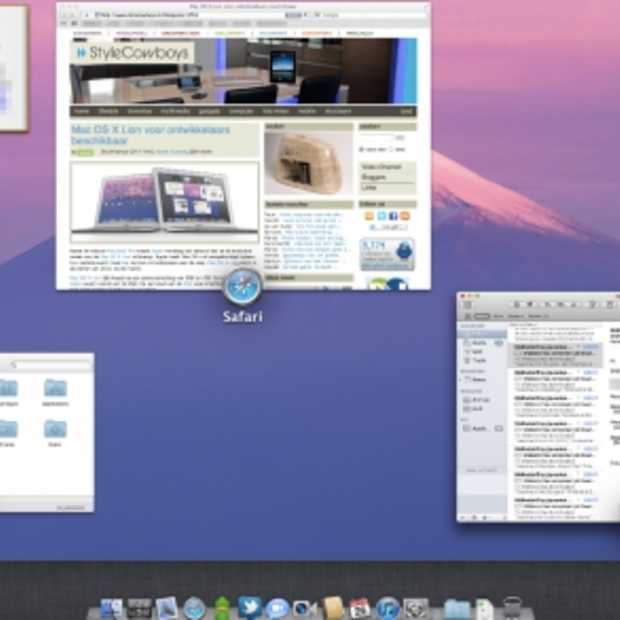
Task: Select Drafts mailbox in Mail sidebar
Action: pos(480,343)
